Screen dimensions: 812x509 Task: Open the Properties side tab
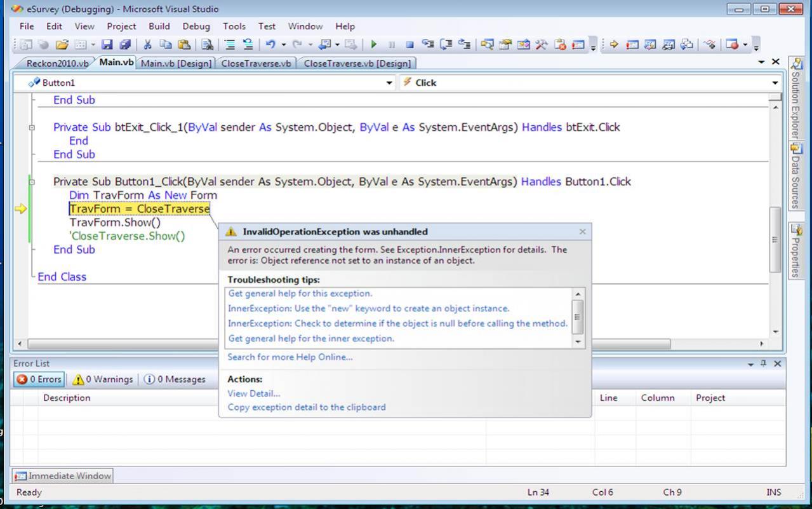(x=795, y=251)
